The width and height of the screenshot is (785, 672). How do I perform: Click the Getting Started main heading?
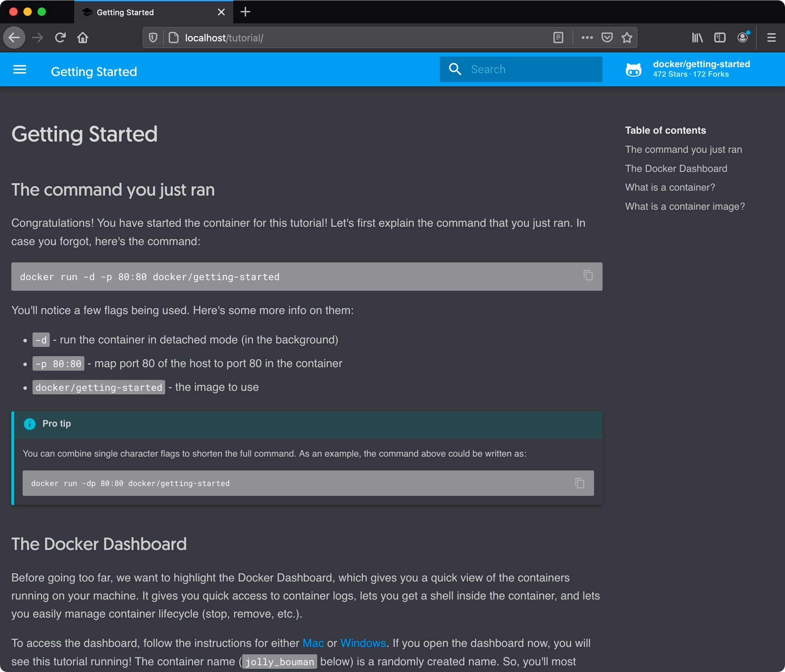(85, 134)
